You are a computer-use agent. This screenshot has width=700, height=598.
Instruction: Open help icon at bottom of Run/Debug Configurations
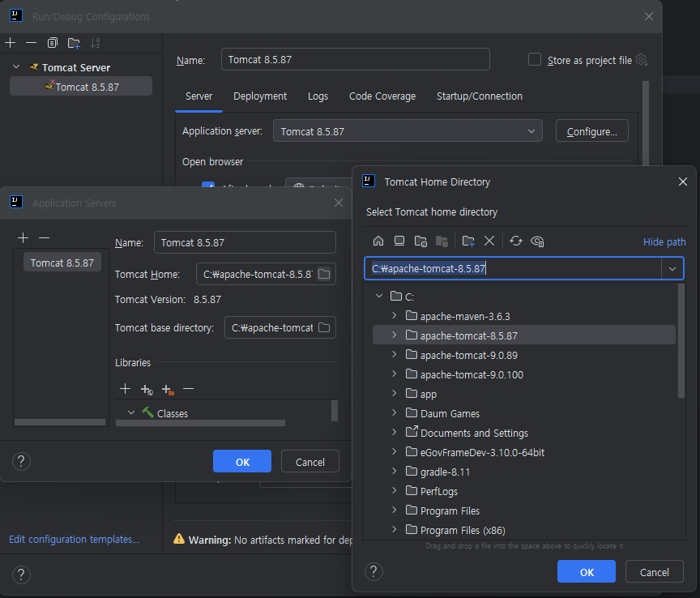(21, 575)
